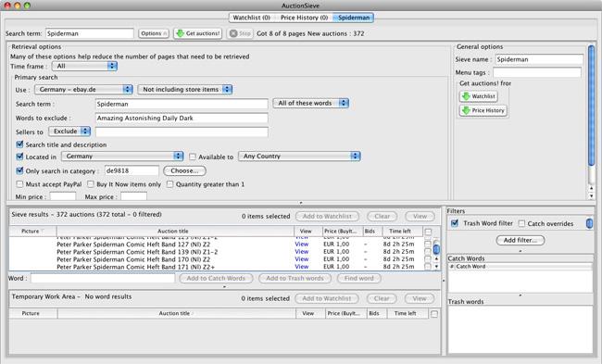This screenshot has height=364, width=602.
Task: Click the Get auctions! green arrow button
Action: pos(197,33)
